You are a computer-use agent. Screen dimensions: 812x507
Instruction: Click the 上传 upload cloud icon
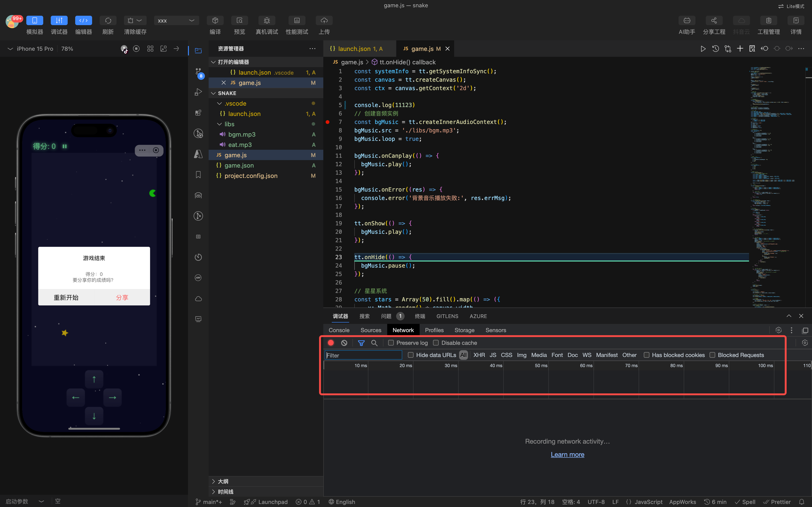(324, 21)
